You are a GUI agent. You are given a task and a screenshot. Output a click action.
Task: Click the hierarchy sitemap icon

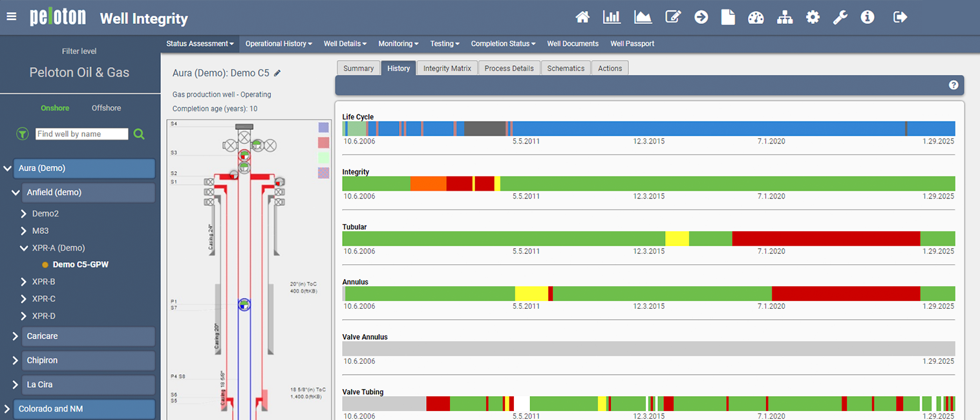click(x=785, y=17)
